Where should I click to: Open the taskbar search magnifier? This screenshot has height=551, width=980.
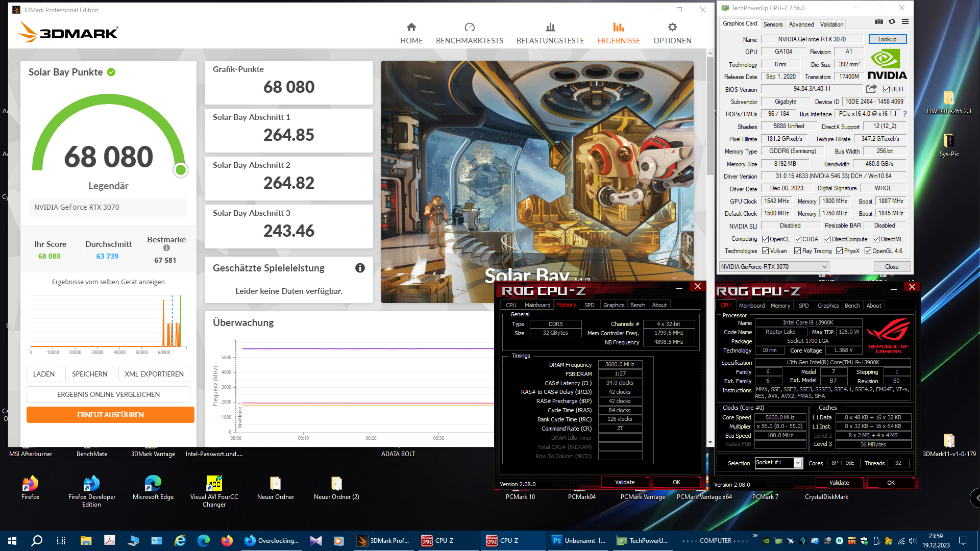pyautogui.click(x=36, y=541)
